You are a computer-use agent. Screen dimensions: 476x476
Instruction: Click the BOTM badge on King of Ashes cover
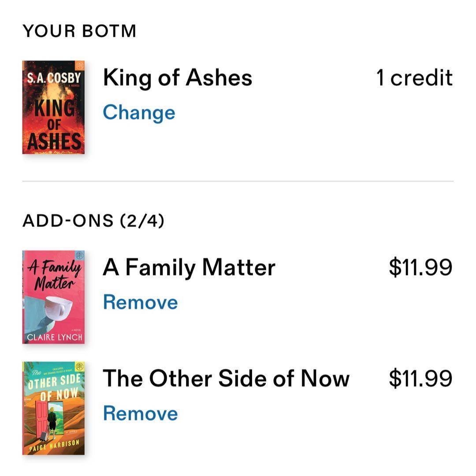pyautogui.click(x=79, y=65)
